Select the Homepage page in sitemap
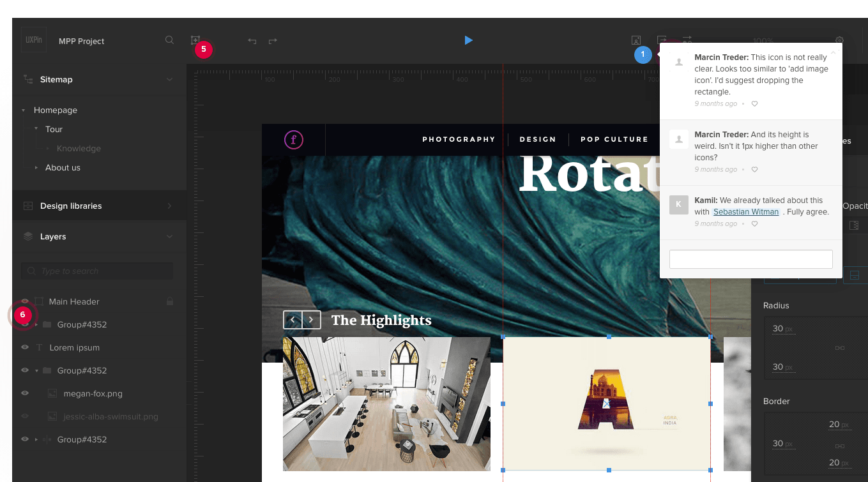The height and width of the screenshot is (482, 868). point(56,110)
